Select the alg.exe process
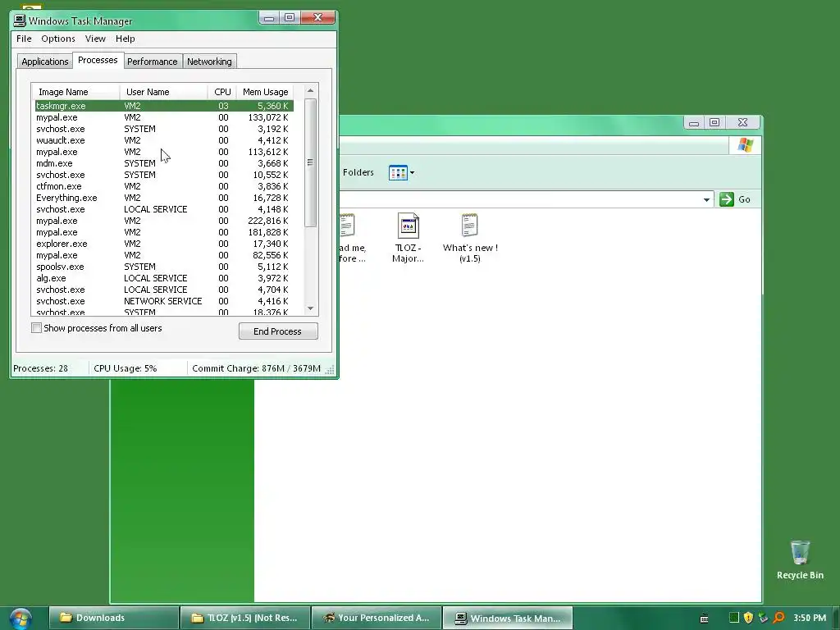Image resolution: width=840 pixels, height=630 pixels. point(164,278)
